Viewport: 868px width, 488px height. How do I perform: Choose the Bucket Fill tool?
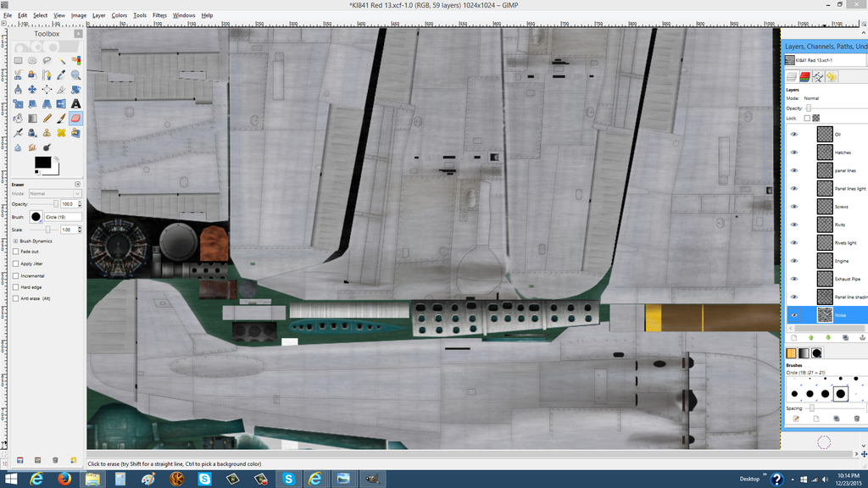coord(19,118)
